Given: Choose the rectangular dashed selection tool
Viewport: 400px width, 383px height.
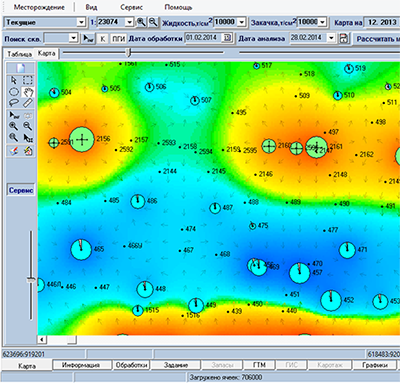Looking at the screenshot, I should [x=28, y=80].
